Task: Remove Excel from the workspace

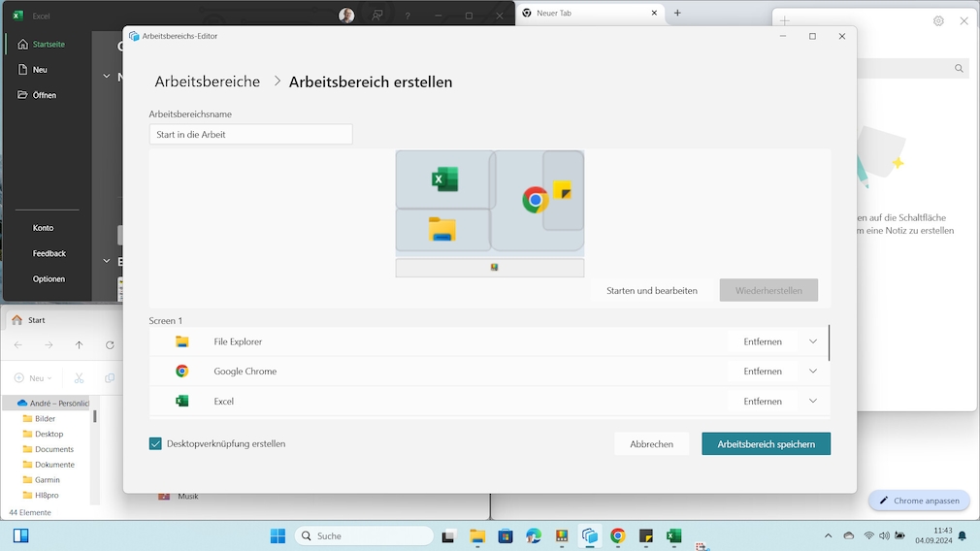Action: click(x=763, y=401)
